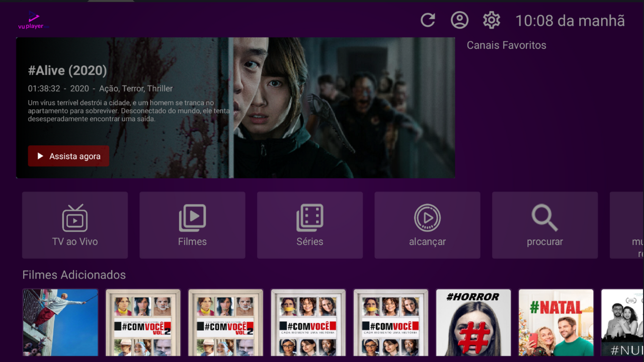Open the first #COMVOCÊ Vol.2 poster
This screenshot has height=362, width=644.
click(x=143, y=322)
